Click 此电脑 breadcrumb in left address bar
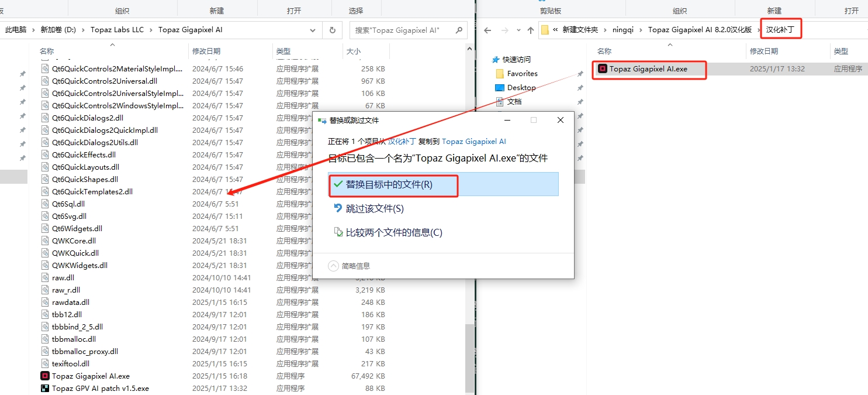Screen dimensions: 868x395 click(16, 30)
